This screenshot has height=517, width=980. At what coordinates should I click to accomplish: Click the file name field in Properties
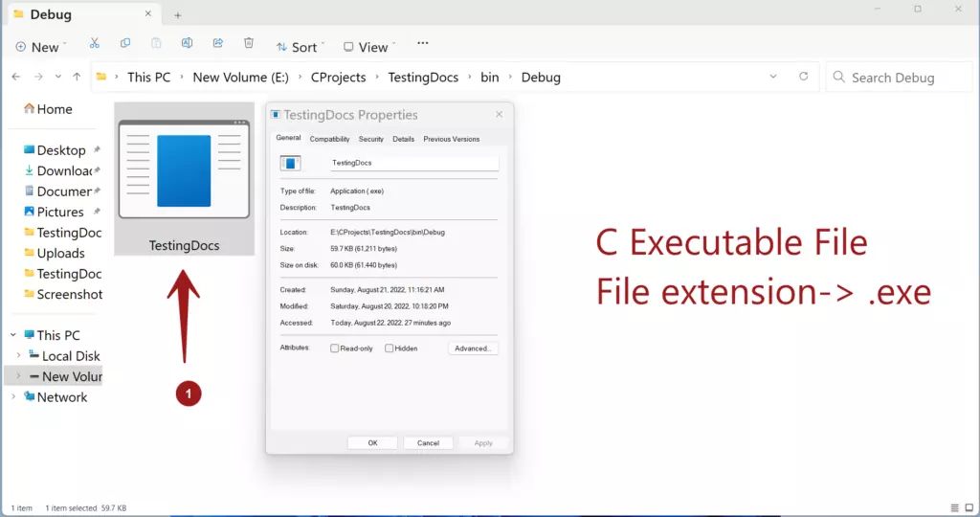tap(414, 163)
